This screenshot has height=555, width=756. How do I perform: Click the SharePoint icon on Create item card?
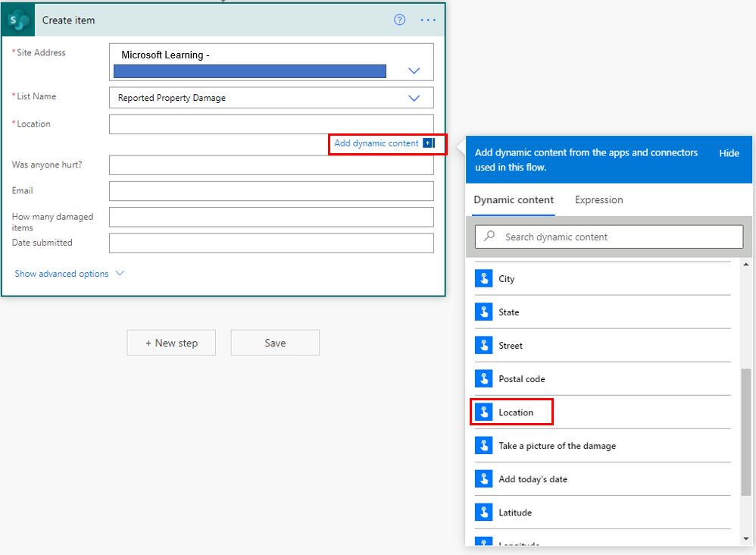coord(18,20)
